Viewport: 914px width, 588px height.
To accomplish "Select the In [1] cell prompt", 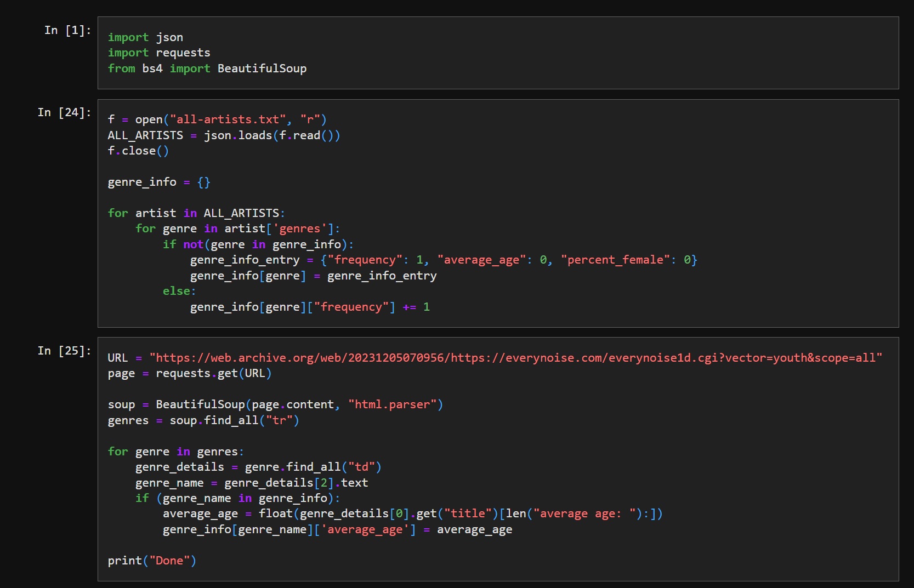I will 67,30.
